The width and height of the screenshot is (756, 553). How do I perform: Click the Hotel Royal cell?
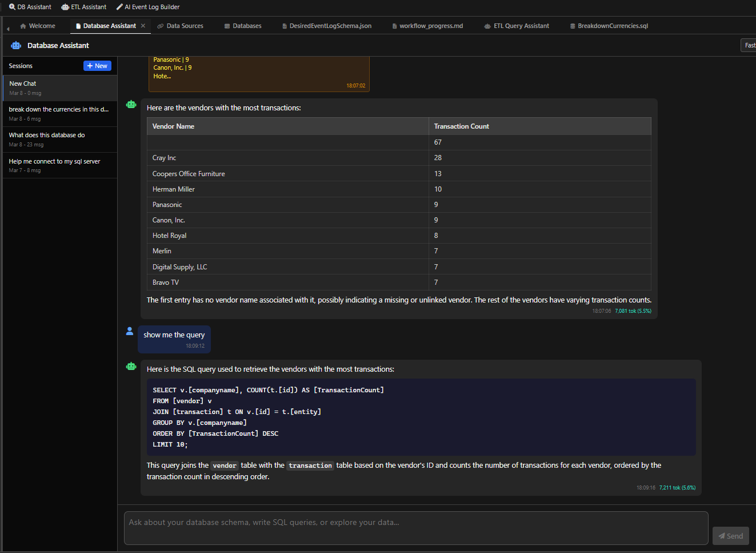tap(287, 236)
